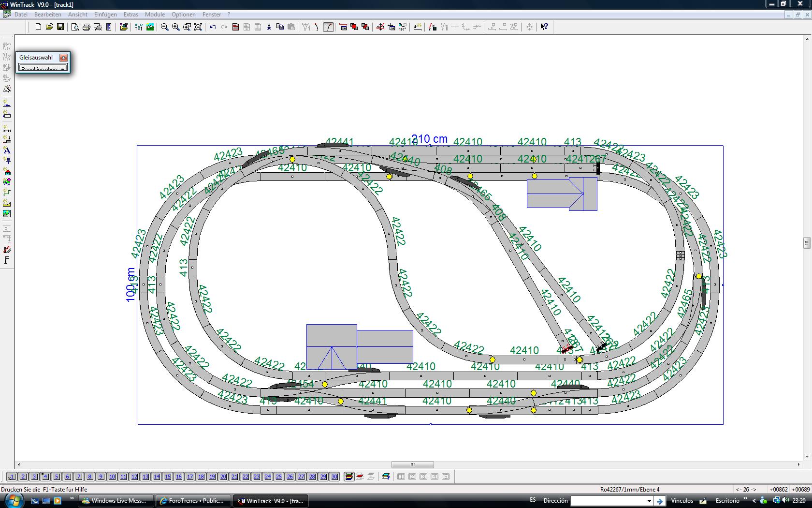Image resolution: width=812 pixels, height=508 pixels.
Task: Toggle the curved track mode button
Action: [x=328, y=27]
